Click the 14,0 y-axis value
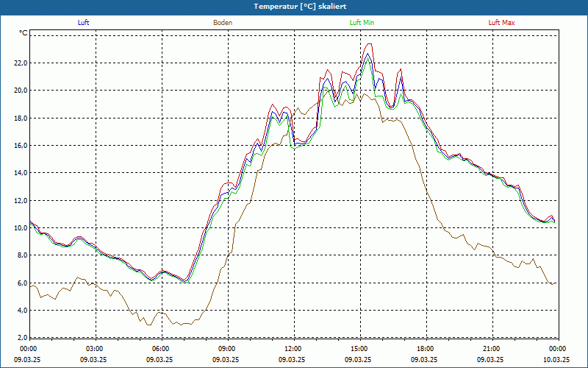The image size is (588, 368). [x=21, y=173]
